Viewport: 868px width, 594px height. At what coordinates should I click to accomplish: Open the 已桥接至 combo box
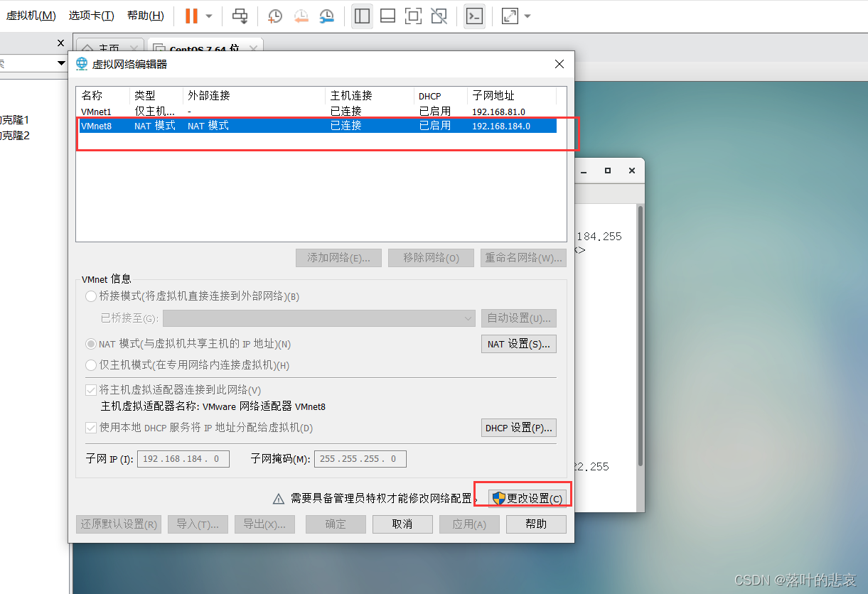click(319, 318)
